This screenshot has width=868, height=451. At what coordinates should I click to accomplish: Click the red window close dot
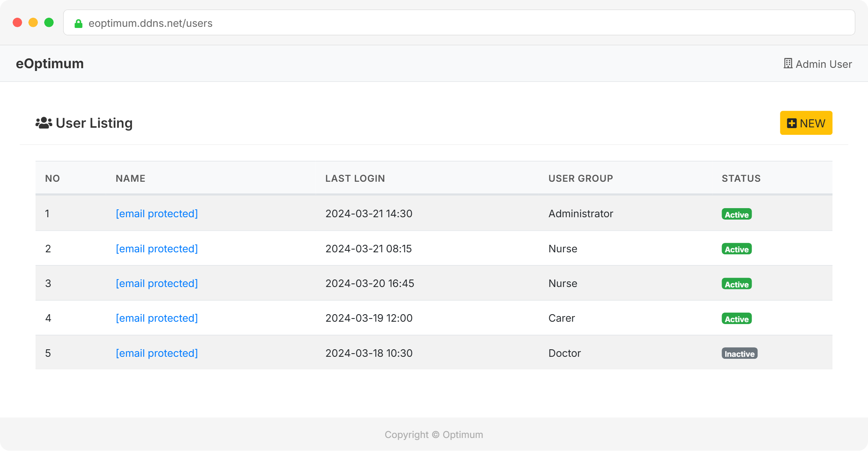17,22
